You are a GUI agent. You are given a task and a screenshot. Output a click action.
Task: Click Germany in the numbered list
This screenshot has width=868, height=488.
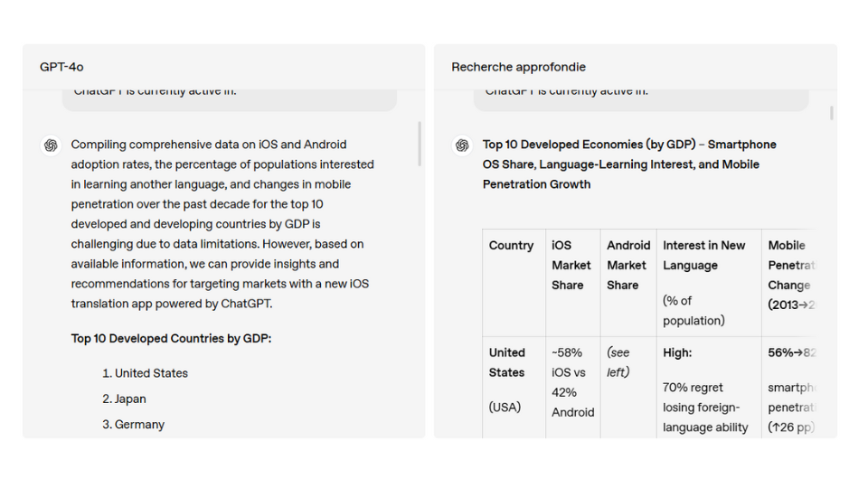coord(139,425)
